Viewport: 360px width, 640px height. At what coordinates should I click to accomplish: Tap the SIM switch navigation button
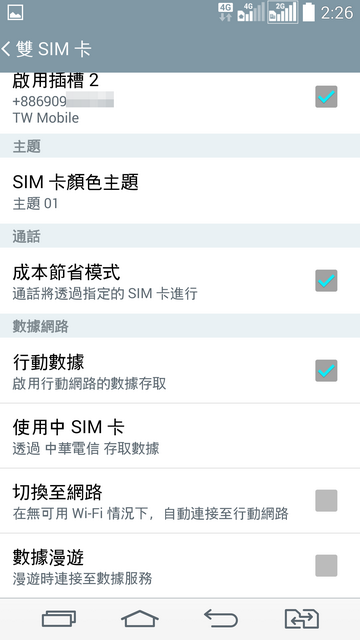coord(302,619)
